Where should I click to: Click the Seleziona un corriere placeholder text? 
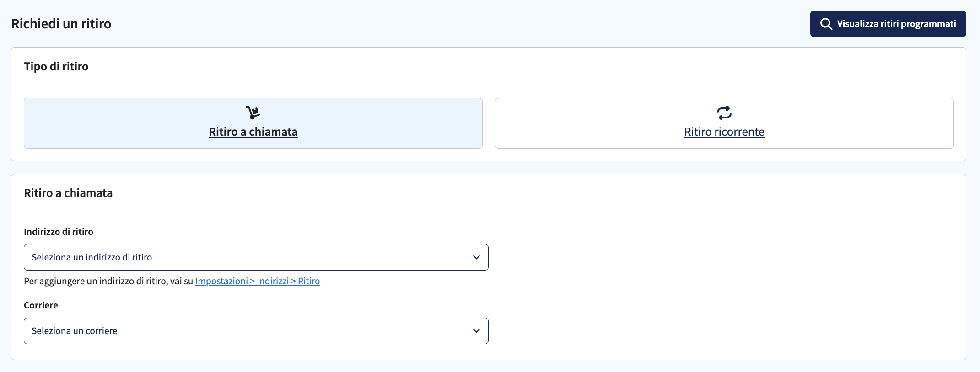pos(75,331)
